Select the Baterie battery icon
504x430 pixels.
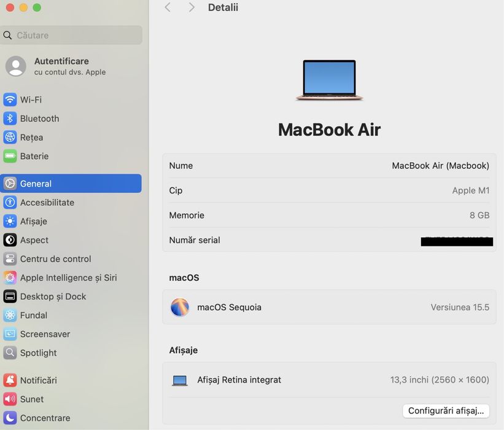point(10,156)
